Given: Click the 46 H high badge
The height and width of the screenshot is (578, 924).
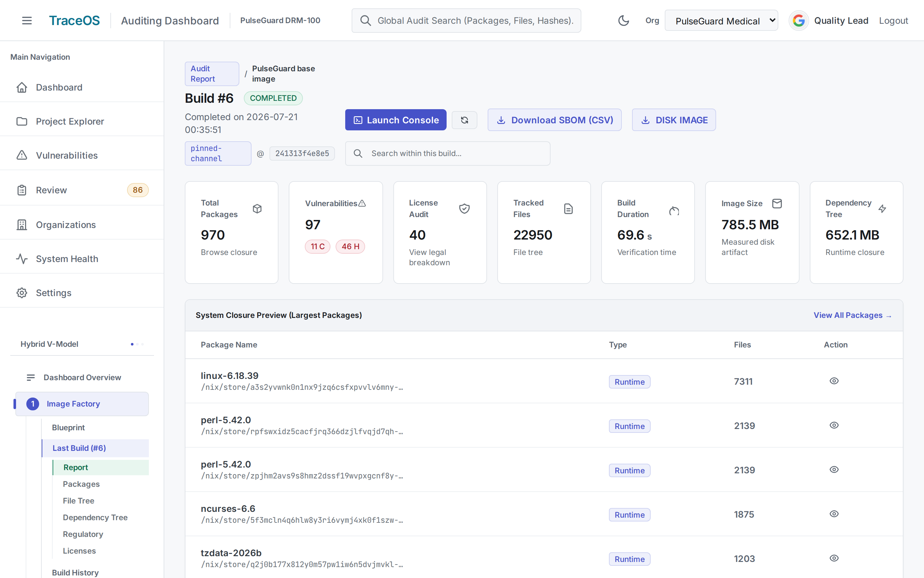Looking at the screenshot, I should click(x=350, y=247).
